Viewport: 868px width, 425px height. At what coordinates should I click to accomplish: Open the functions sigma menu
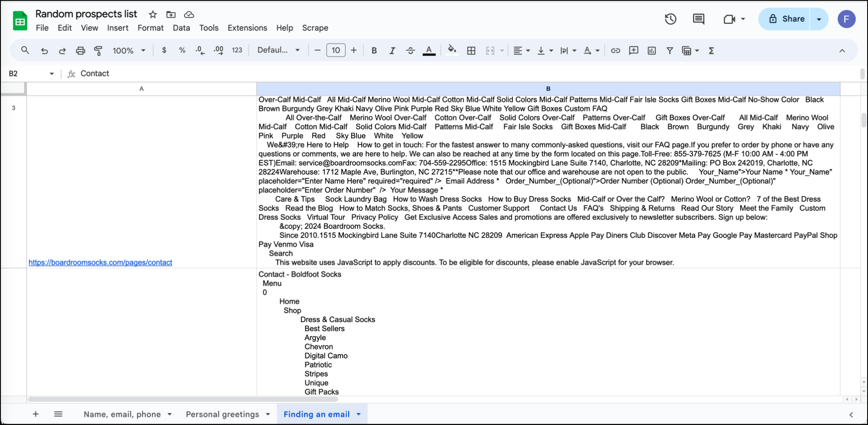coord(711,50)
